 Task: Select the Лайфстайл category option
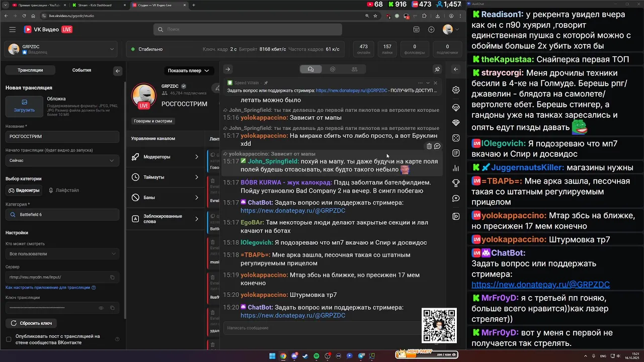click(x=64, y=191)
